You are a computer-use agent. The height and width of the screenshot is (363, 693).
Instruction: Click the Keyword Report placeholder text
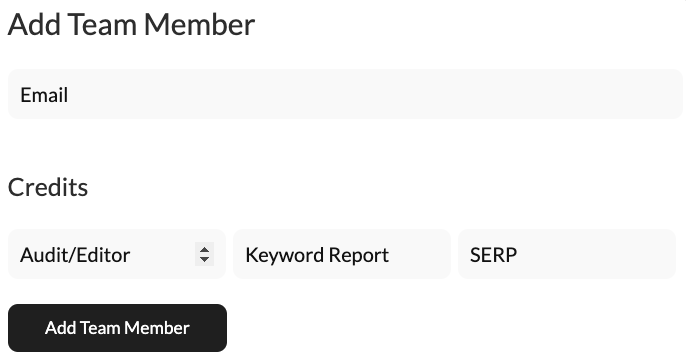pos(317,255)
